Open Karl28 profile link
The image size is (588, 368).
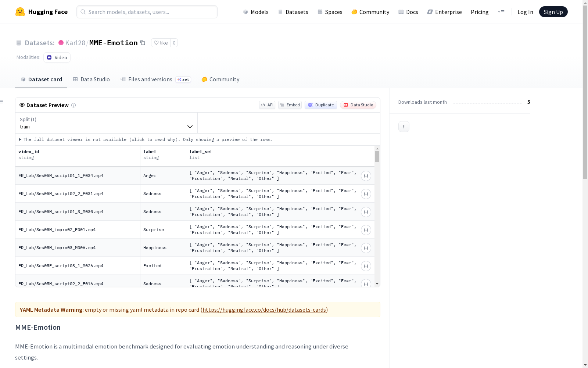[x=75, y=43]
